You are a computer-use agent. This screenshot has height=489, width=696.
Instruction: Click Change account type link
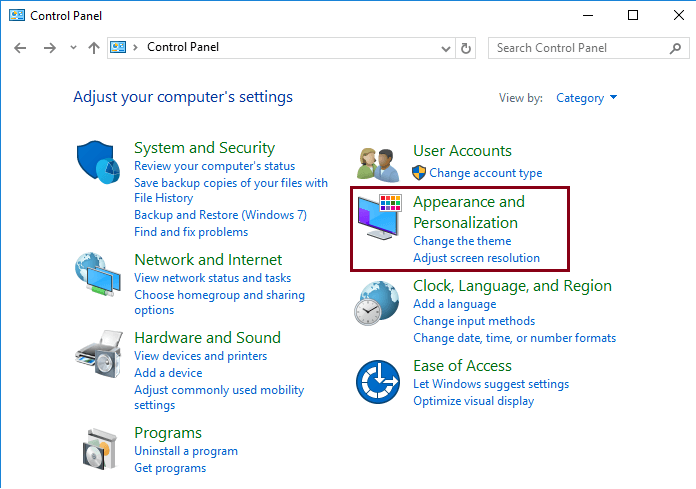(x=486, y=173)
